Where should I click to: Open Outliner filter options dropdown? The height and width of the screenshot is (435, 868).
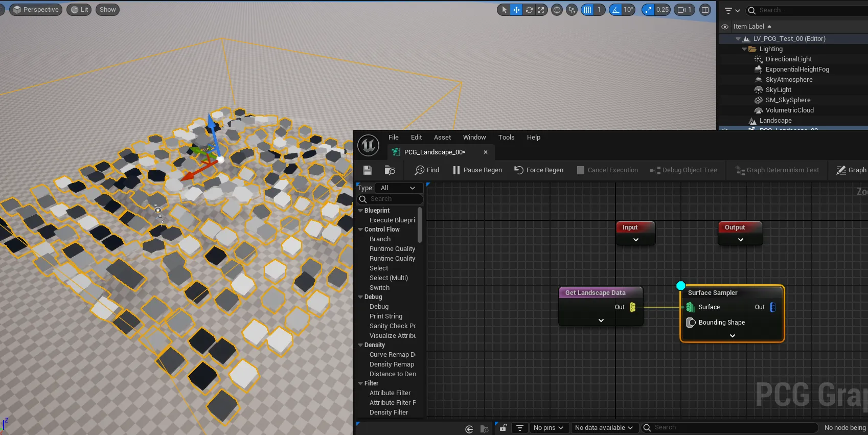[732, 10]
